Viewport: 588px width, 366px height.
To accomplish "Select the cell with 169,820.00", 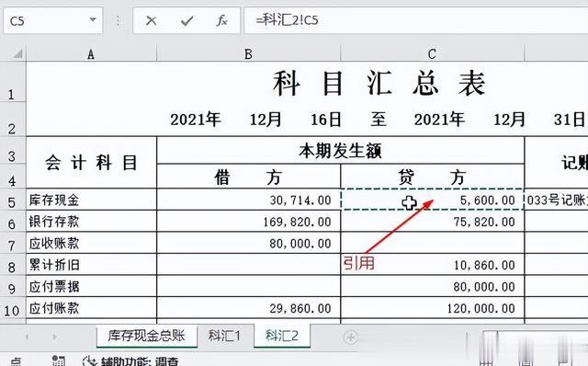I will tap(248, 221).
